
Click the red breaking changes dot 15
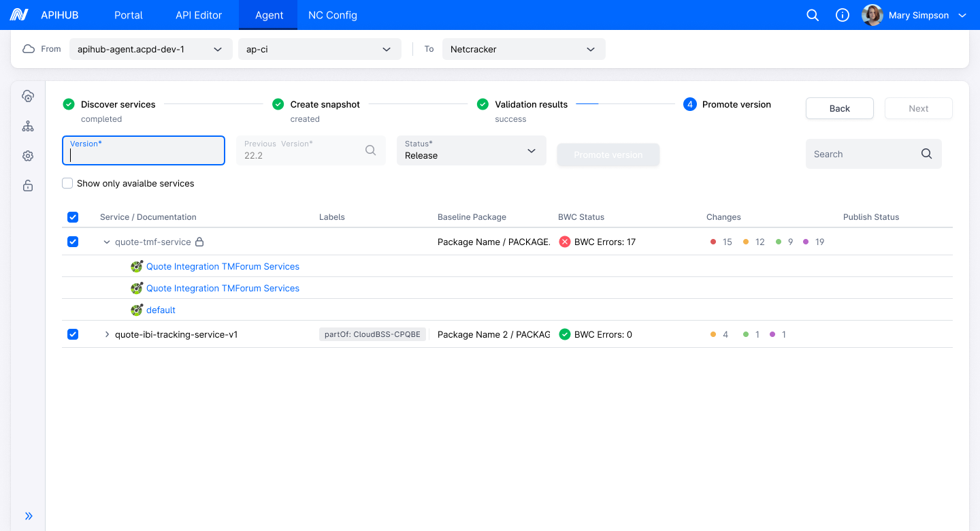click(713, 242)
